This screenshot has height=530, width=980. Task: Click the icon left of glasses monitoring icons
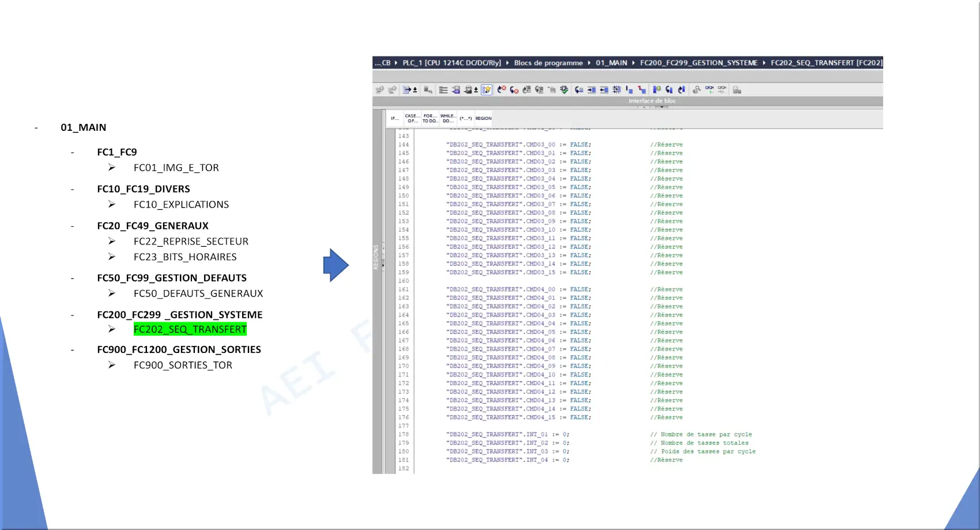696,90
